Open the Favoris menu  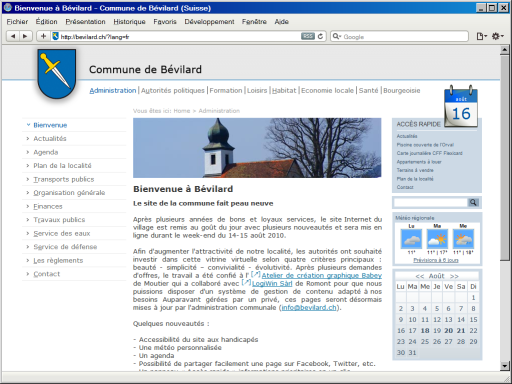(165, 22)
